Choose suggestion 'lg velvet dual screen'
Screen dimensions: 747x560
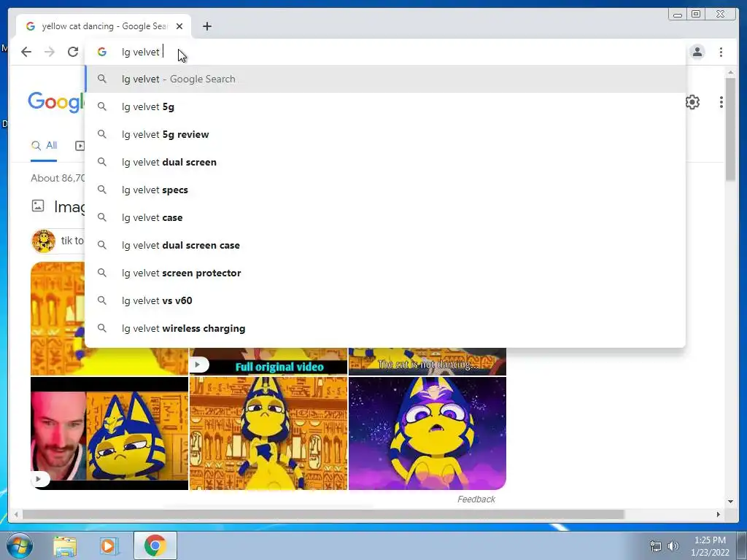pos(385,162)
